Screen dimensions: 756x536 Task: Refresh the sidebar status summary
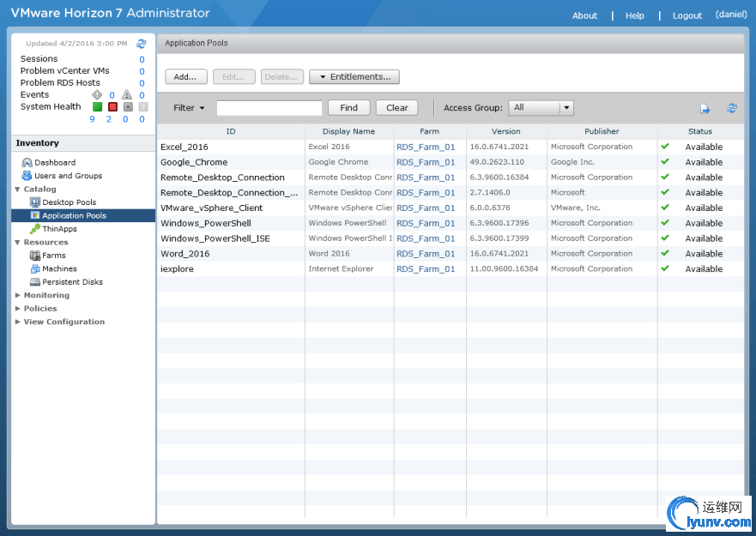(141, 44)
